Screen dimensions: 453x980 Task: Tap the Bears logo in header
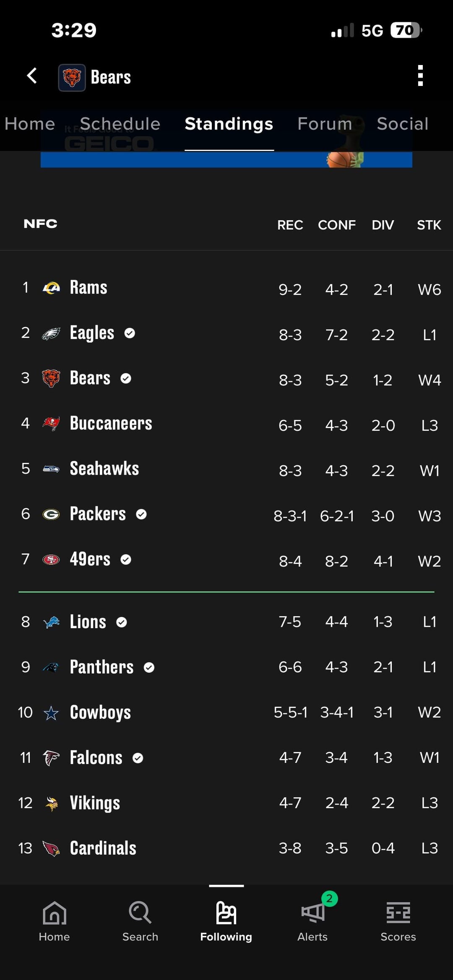(72, 78)
